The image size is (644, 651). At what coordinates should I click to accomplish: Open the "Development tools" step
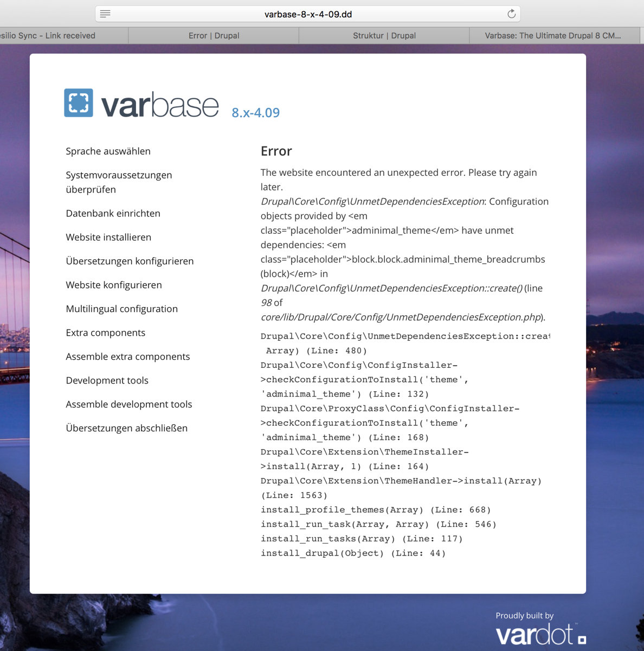pos(107,380)
